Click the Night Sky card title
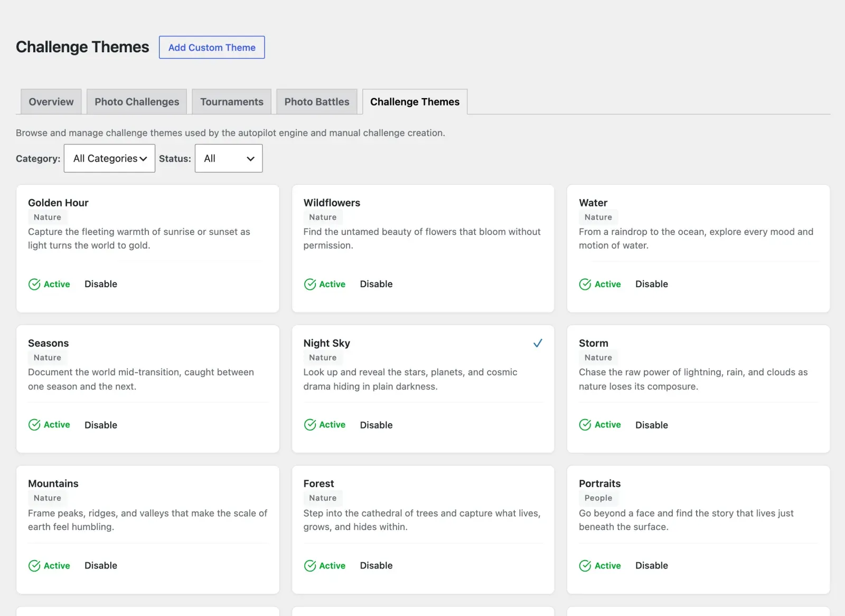Image resolution: width=845 pixels, height=616 pixels. (327, 343)
